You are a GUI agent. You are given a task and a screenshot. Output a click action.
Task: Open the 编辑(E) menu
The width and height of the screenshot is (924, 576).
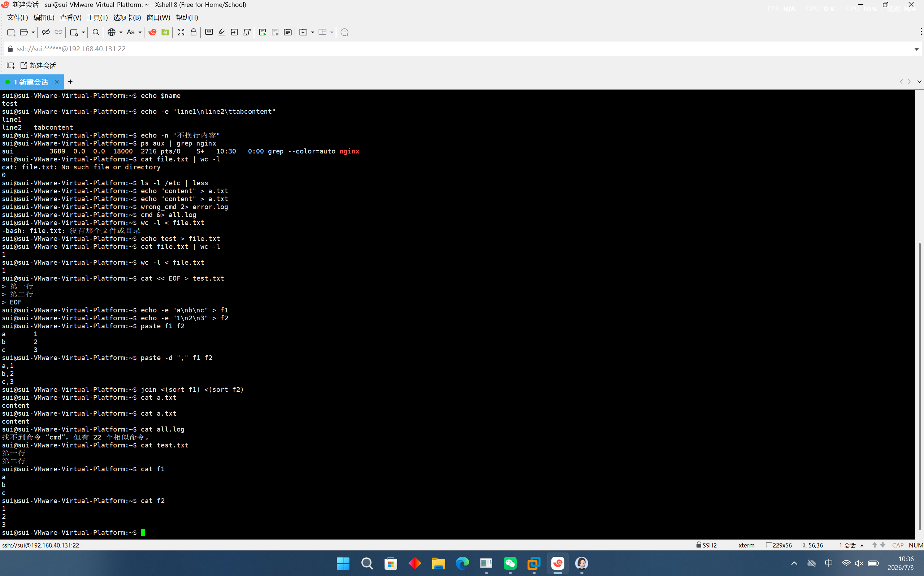[x=44, y=18]
